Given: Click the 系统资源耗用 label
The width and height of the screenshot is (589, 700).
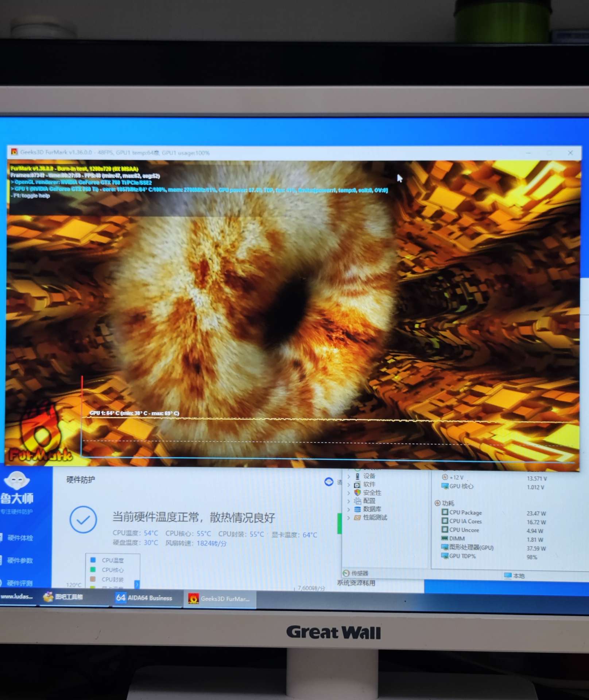Looking at the screenshot, I should pos(356,583).
